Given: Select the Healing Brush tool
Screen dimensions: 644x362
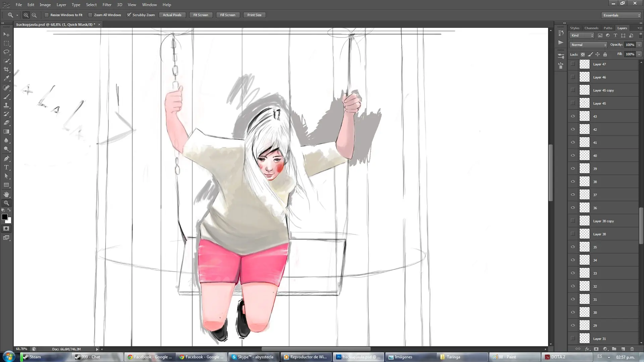Looking at the screenshot, I should coord(6,88).
